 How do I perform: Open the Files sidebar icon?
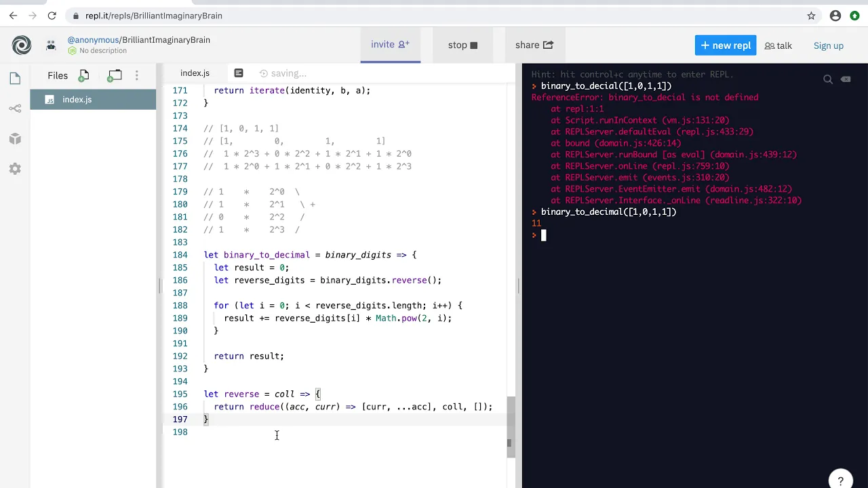pyautogui.click(x=15, y=79)
